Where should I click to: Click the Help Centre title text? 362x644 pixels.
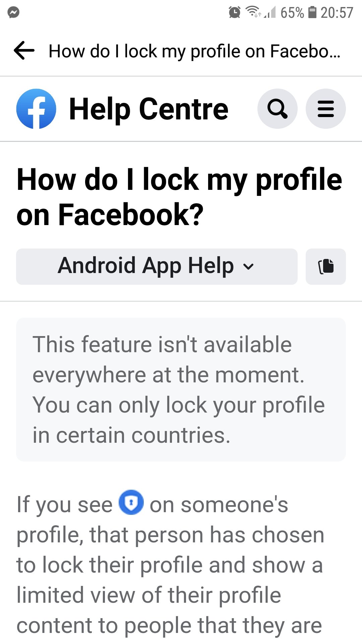[148, 109]
